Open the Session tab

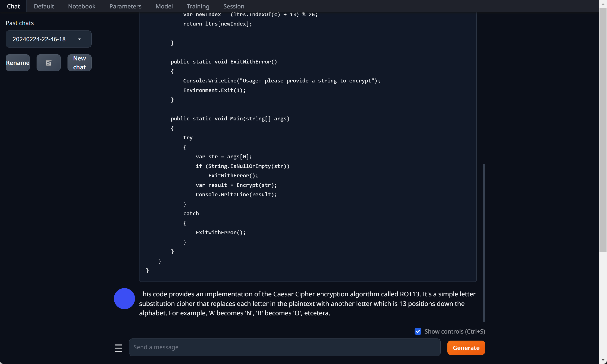[x=234, y=6]
